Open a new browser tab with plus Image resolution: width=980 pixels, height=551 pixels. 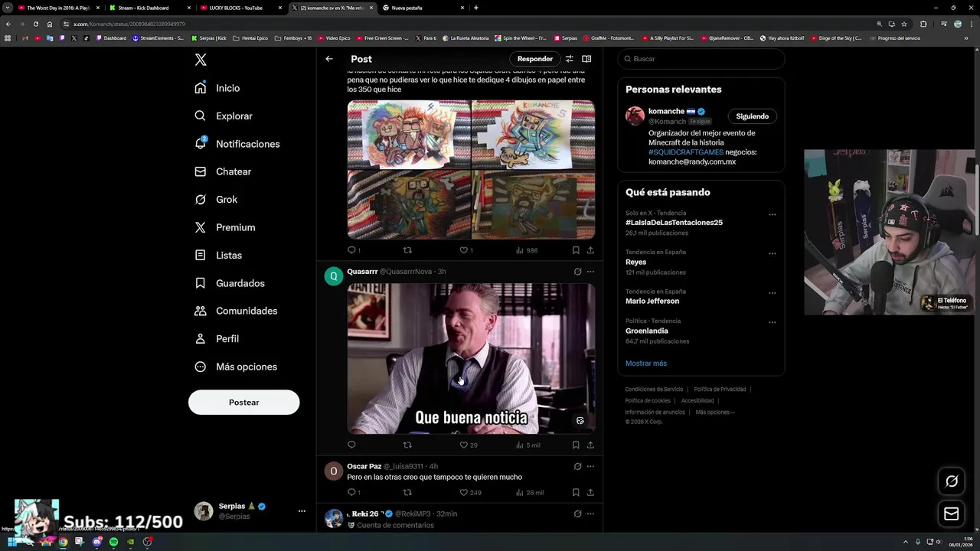click(476, 8)
